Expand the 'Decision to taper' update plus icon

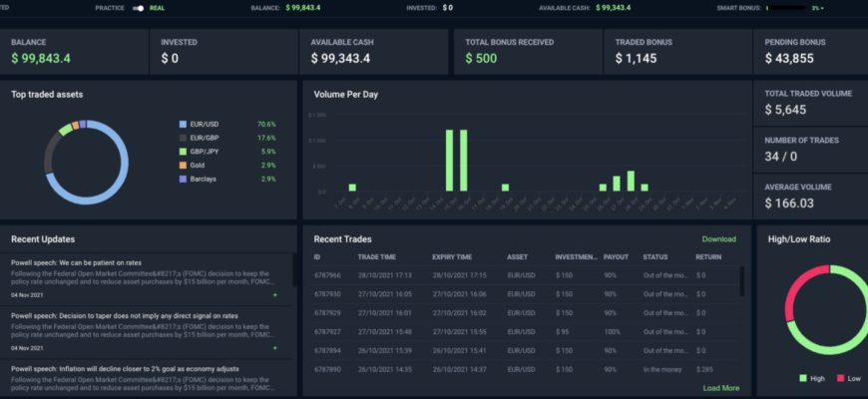(x=275, y=348)
